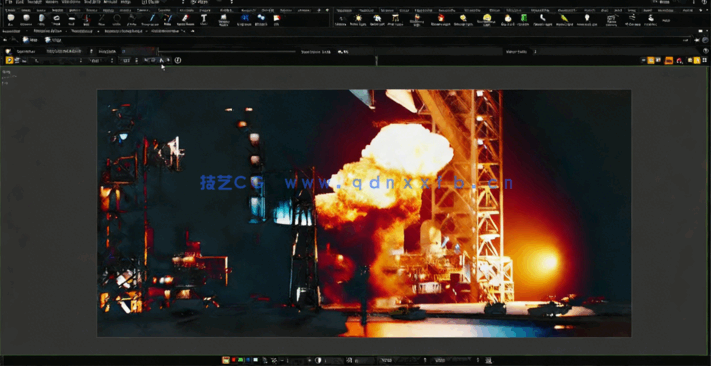Toggle the red channel display
The image size is (711, 366).
pos(234,360)
